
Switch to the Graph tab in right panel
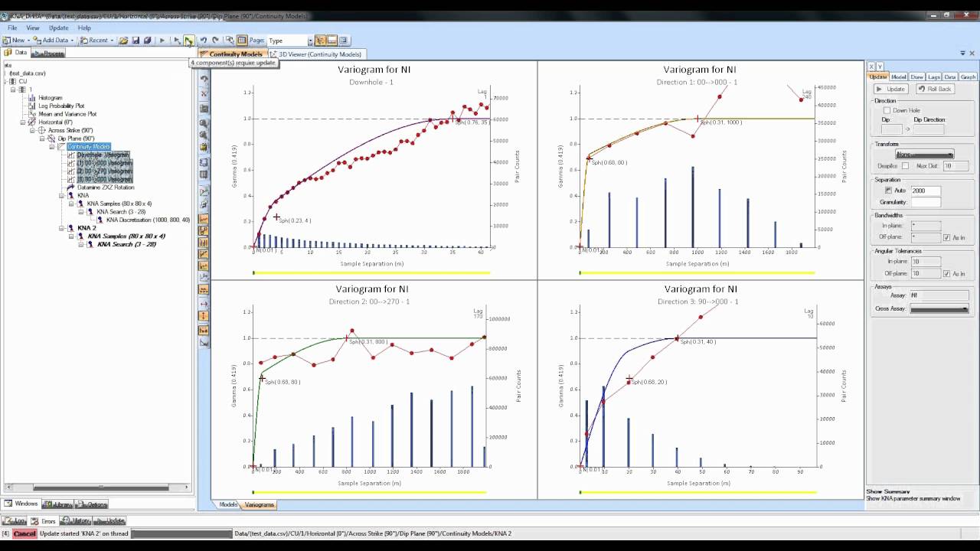pos(968,77)
